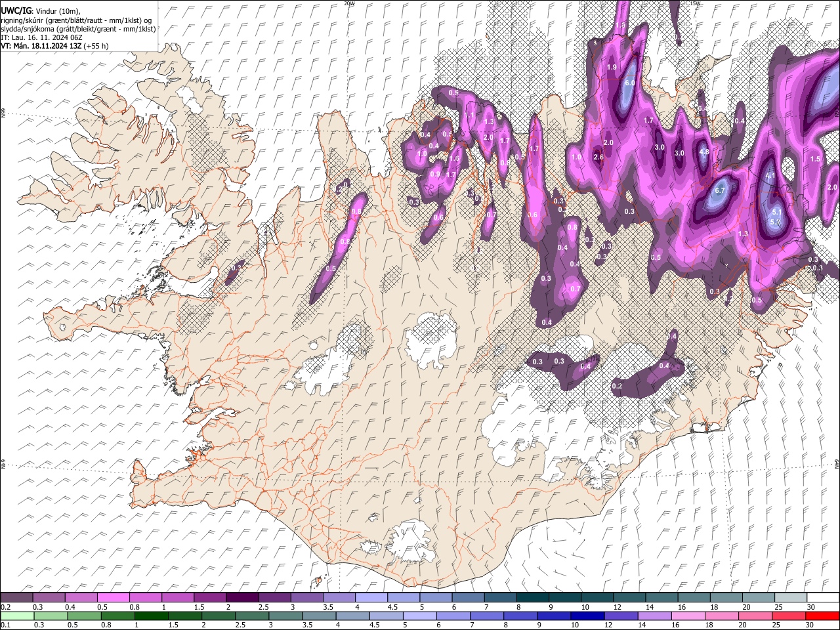Screen dimensions: 840x630
Task: Click the 'UWC/IG: Vindur (10m)' title line
Action: click(x=40, y=11)
